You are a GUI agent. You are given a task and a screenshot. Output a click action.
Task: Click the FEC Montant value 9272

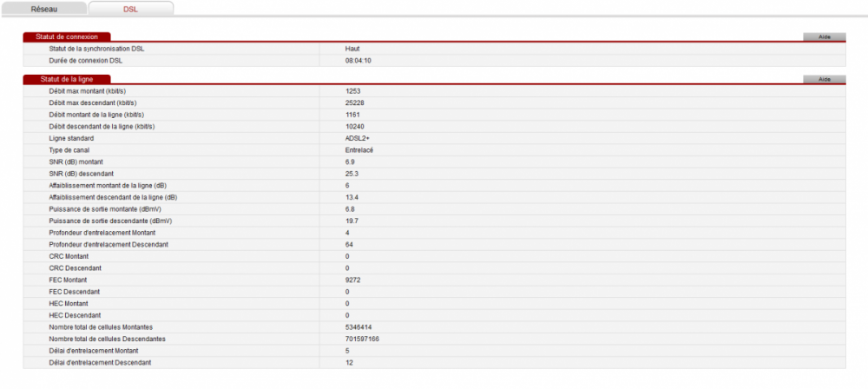point(353,280)
